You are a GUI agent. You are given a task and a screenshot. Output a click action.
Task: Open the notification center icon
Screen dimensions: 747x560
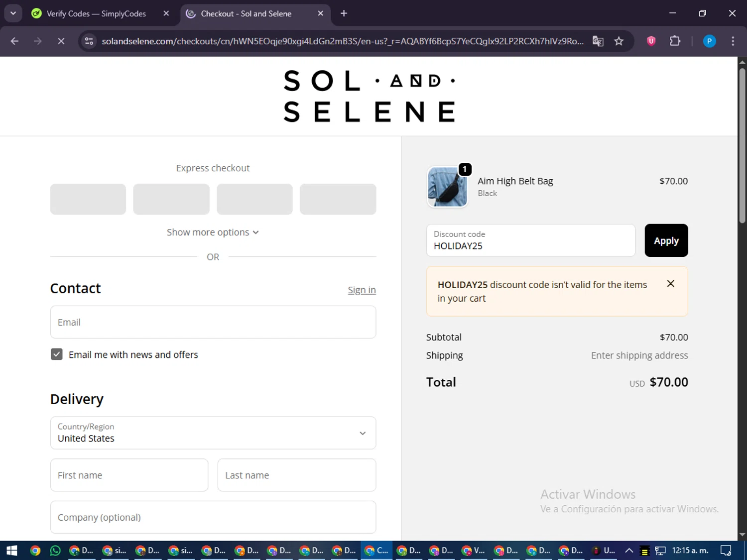(x=726, y=550)
